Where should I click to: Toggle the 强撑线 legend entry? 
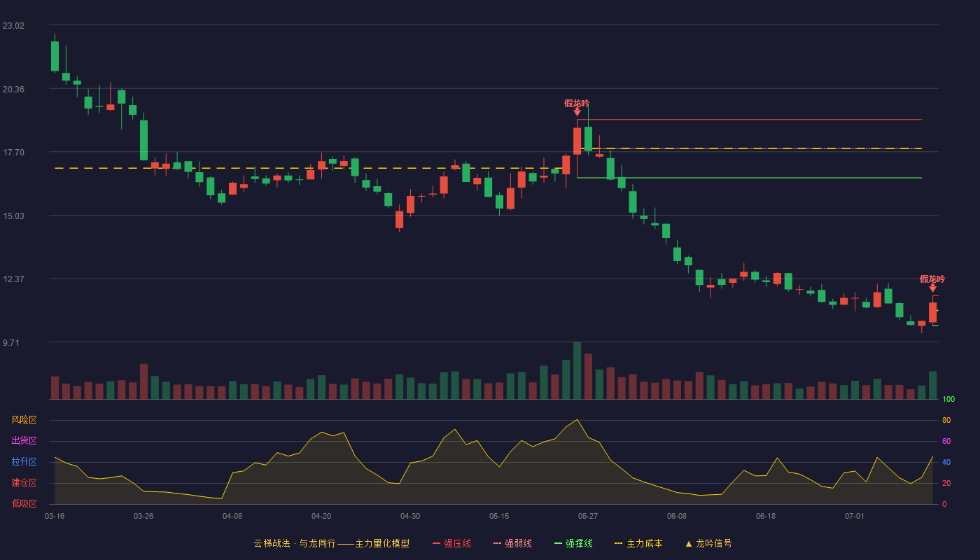573,543
